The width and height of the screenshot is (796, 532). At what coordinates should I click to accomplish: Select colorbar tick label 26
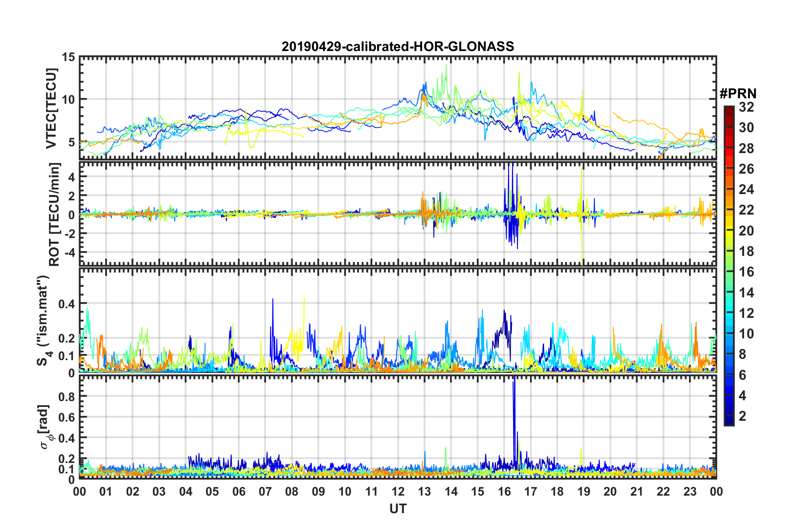pyautogui.click(x=746, y=169)
